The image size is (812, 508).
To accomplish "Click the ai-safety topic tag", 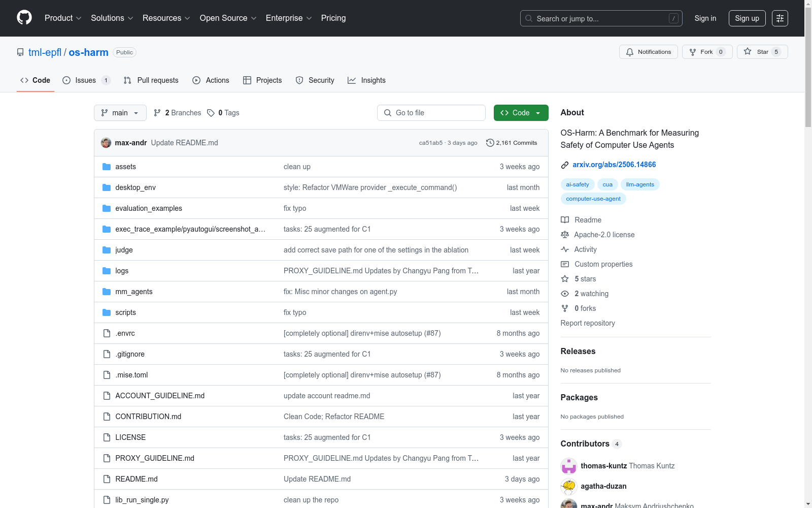I will 578,184.
